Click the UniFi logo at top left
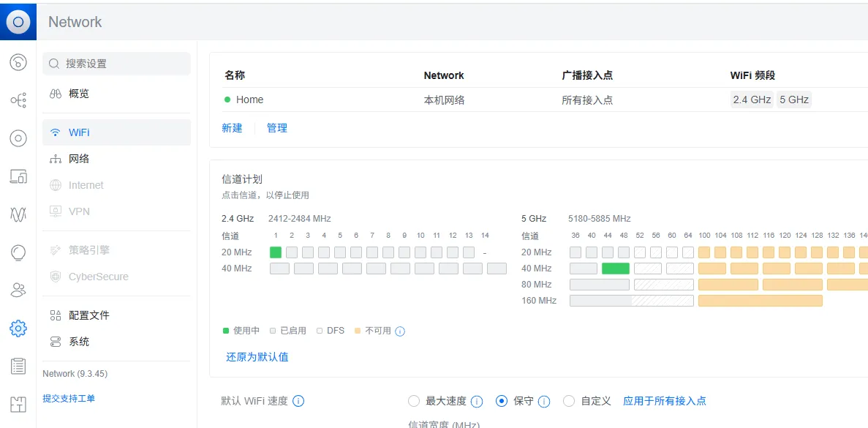868x428 pixels. point(18,22)
